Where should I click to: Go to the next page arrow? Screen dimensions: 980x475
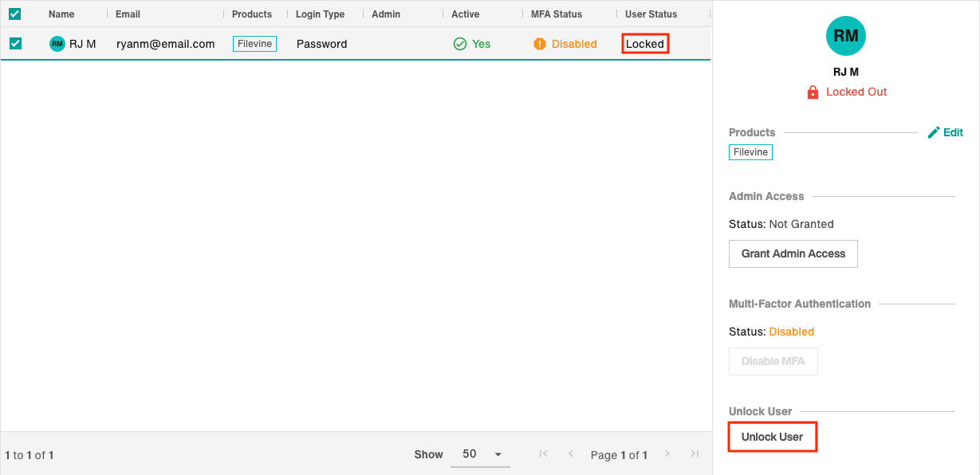point(667,453)
